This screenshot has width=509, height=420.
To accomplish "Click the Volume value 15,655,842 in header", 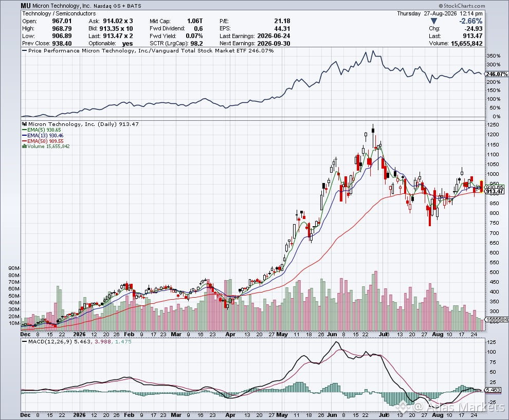I will (x=467, y=44).
